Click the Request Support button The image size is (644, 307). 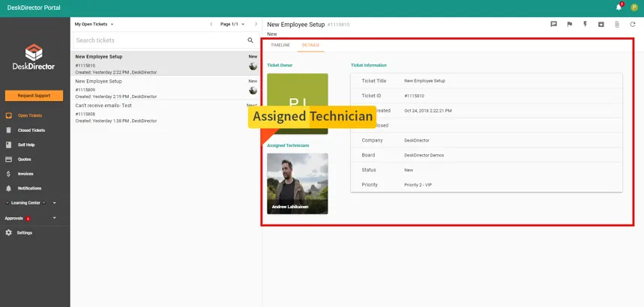(x=34, y=96)
